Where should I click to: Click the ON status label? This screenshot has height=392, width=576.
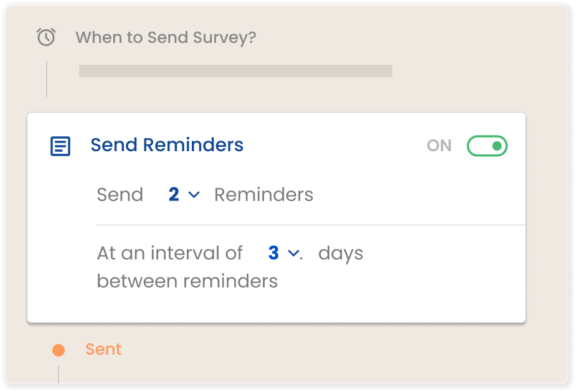439,146
